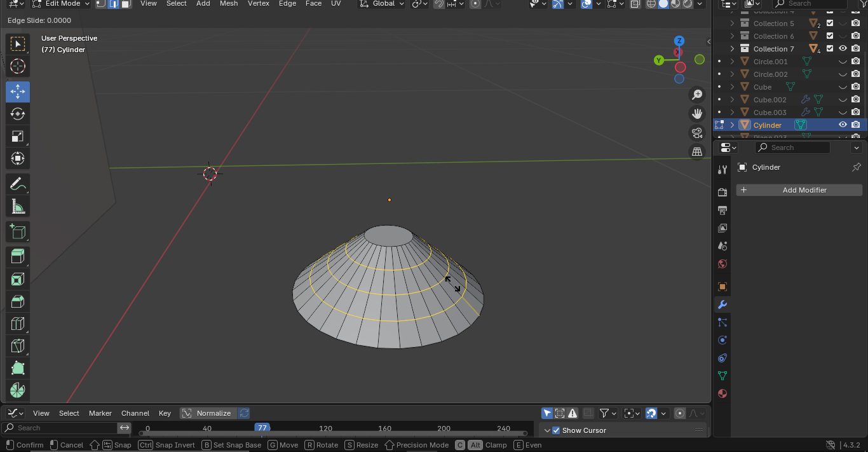Open the shading options dropdown arrow

[x=700, y=4]
